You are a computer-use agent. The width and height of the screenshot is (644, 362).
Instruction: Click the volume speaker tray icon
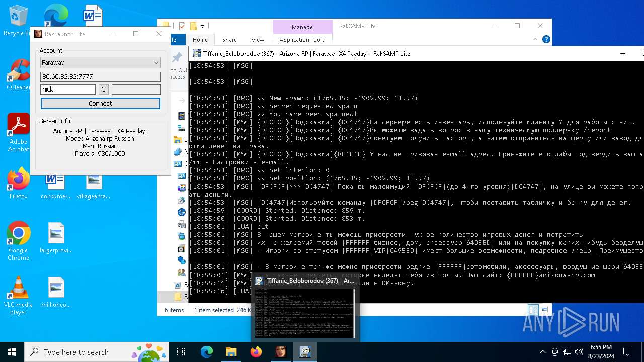click(579, 352)
